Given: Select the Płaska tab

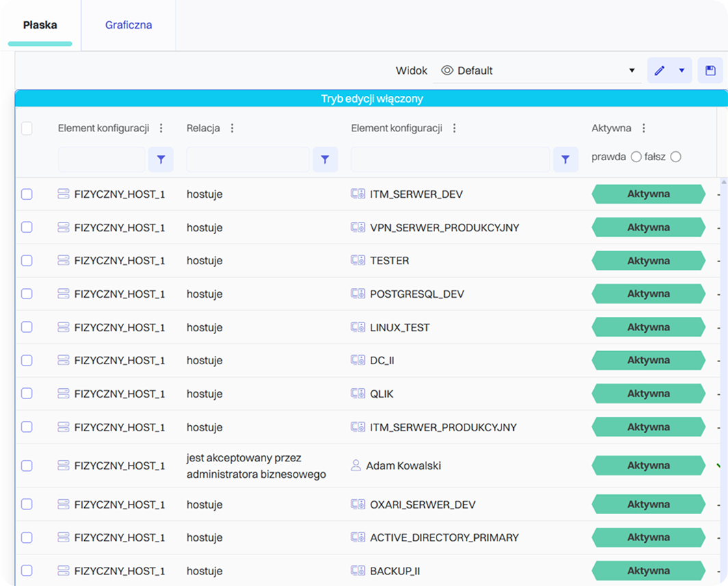Looking at the screenshot, I should point(40,25).
